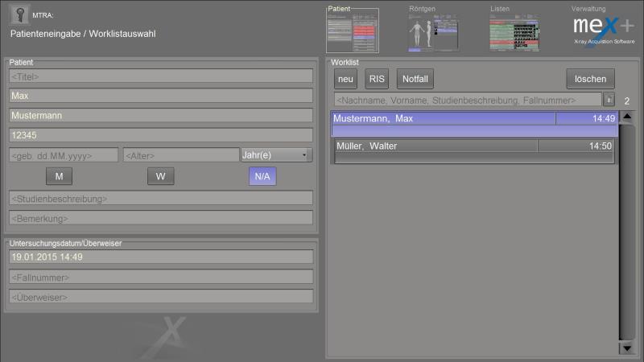Select gender M
The height and width of the screenshot is (362, 644).
(x=59, y=176)
